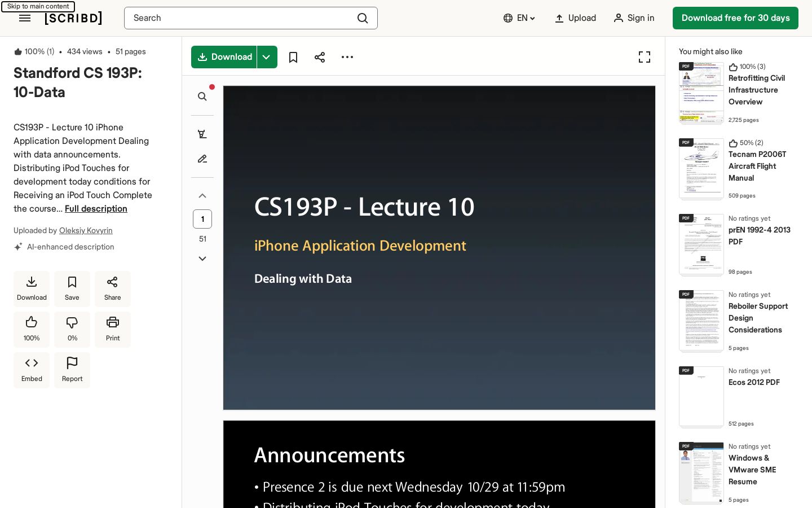
Task: Open the Embed option
Action: coord(32,370)
